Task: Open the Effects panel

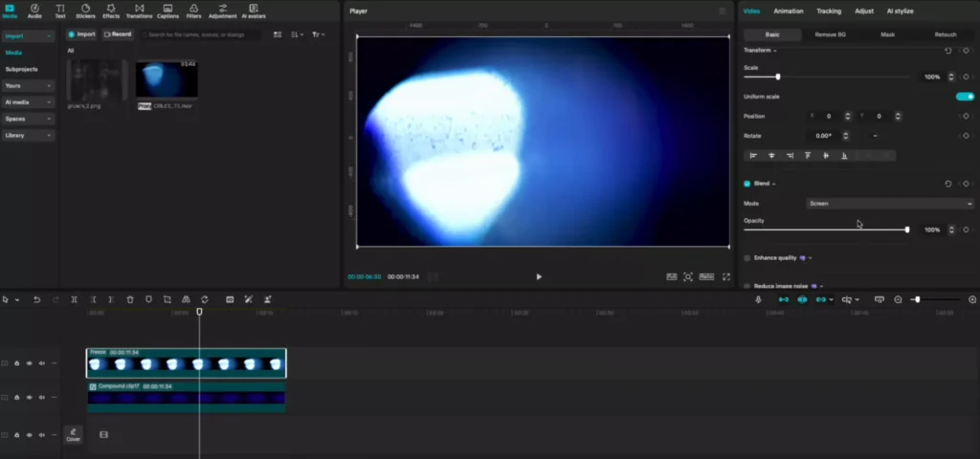Action: (111, 11)
